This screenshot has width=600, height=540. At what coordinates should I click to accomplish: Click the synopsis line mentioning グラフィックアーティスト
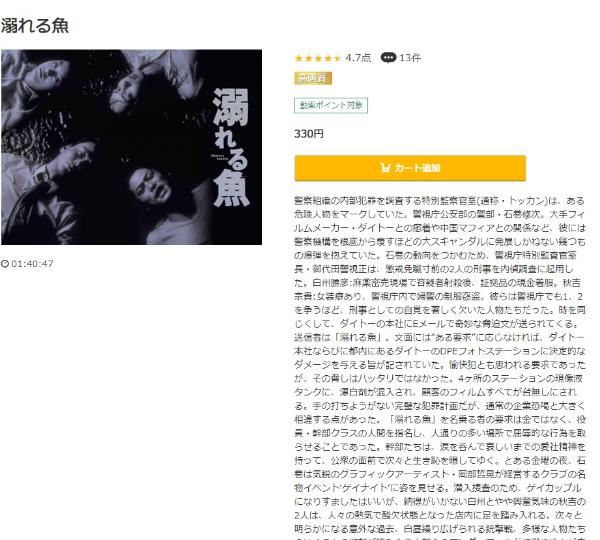[440, 474]
